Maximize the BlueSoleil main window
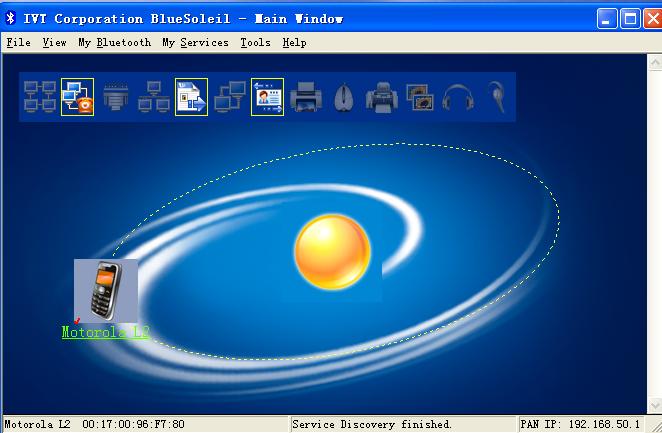662x433 pixels. (x=630, y=19)
